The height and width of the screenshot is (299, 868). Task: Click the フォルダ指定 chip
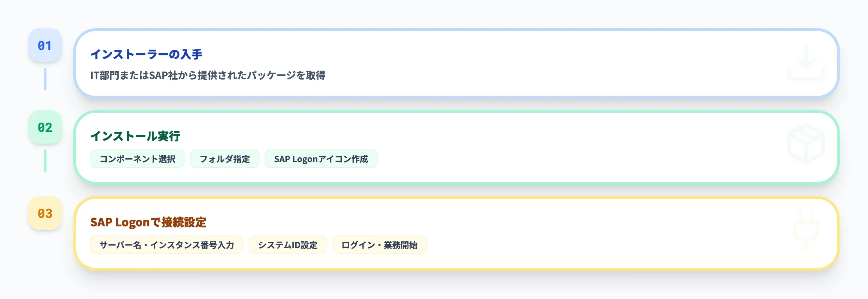[x=225, y=159]
